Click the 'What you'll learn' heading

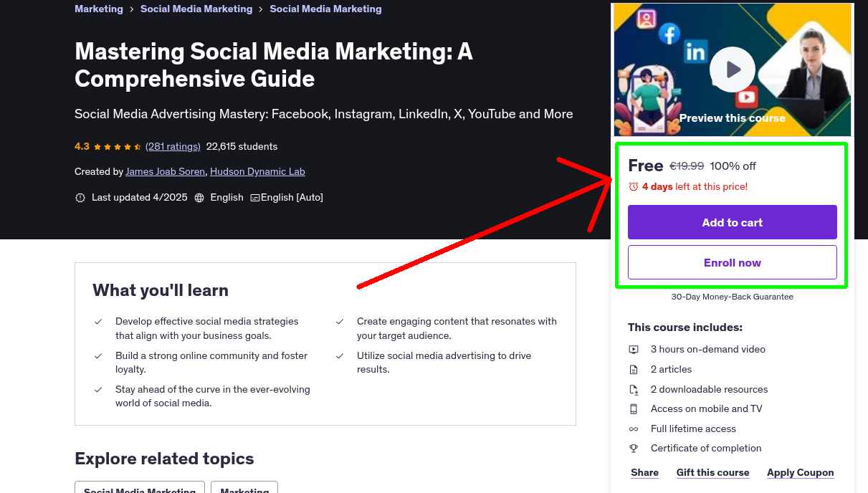161,290
